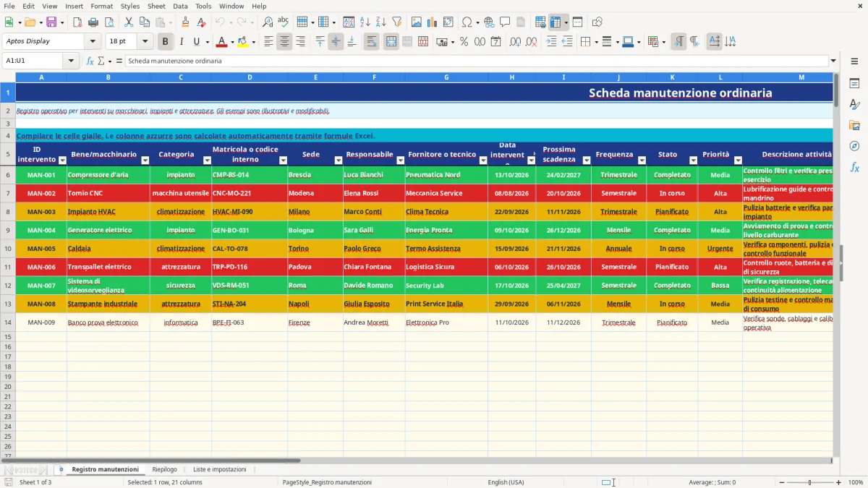Open Find and Replace
Image resolution: width=868 pixels, height=488 pixels.
(x=268, y=22)
